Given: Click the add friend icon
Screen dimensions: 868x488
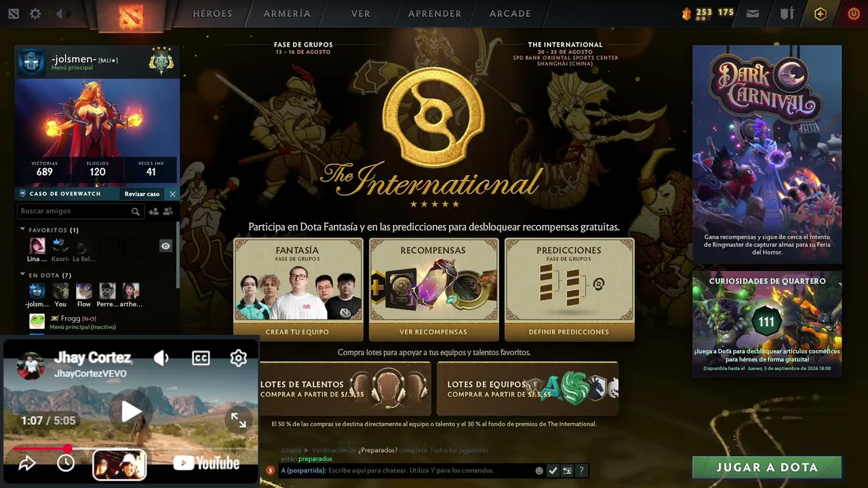Looking at the screenshot, I should click(x=153, y=211).
